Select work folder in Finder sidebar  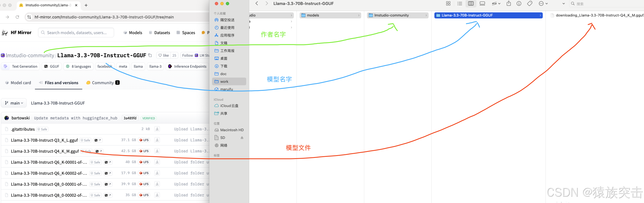click(229, 81)
